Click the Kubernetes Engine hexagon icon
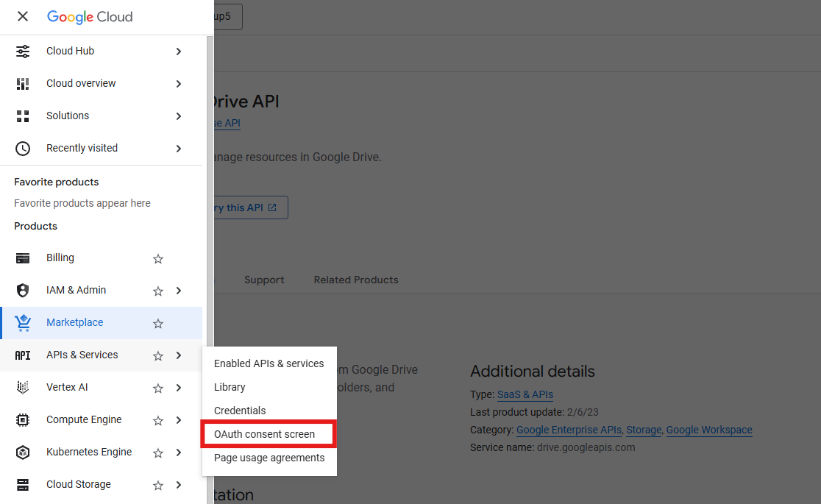Viewport: 821px width, 504px height. [23, 452]
